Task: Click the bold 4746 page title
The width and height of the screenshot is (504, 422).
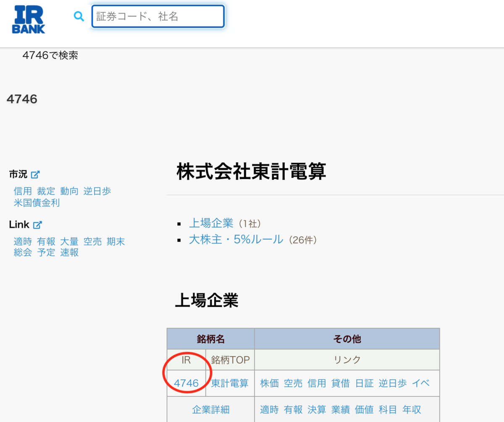Action: 22,99
